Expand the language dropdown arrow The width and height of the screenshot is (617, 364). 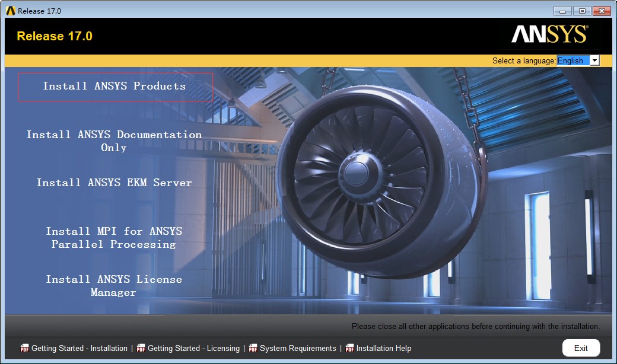point(594,60)
